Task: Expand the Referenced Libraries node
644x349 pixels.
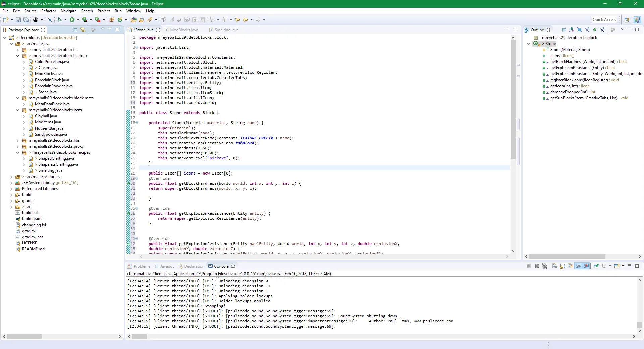Action: 11,189
